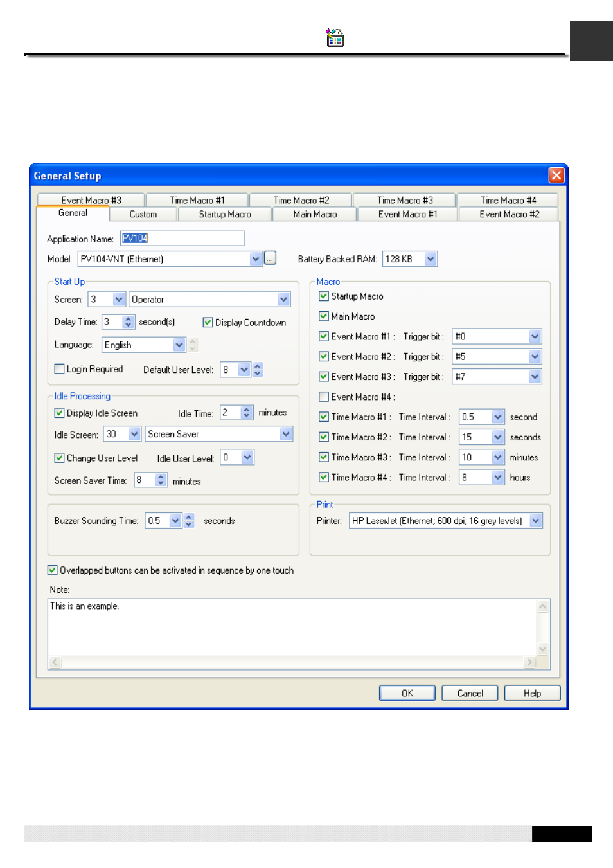Open the Screen Saver name dropdown
613x868 pixels.
pyautogui.click(x=286, y=434)
